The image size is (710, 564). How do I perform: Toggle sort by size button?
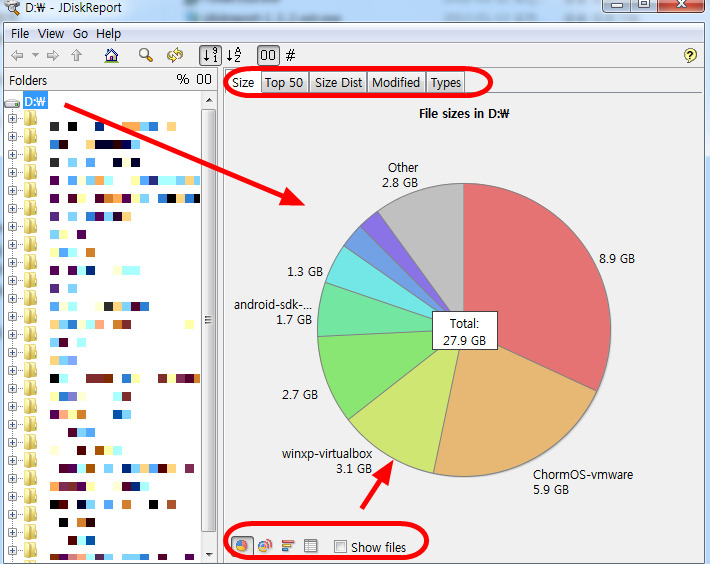pos(210,56)
